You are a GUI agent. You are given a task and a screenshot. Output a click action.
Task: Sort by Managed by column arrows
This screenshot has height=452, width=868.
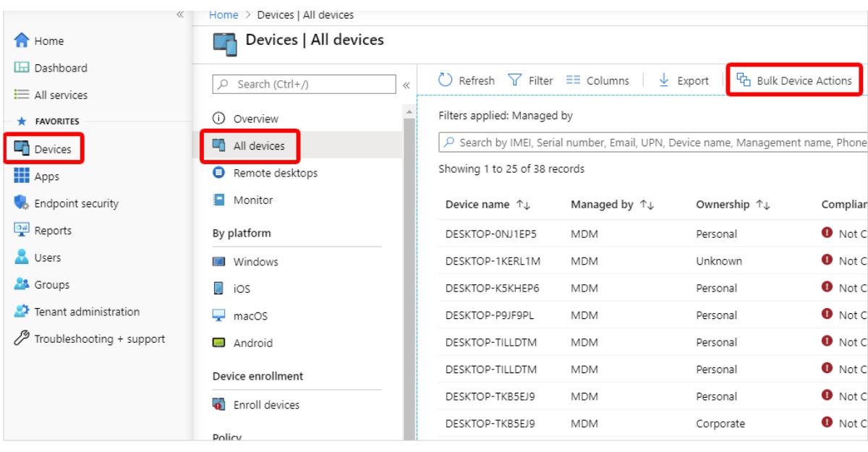point(646,205)
